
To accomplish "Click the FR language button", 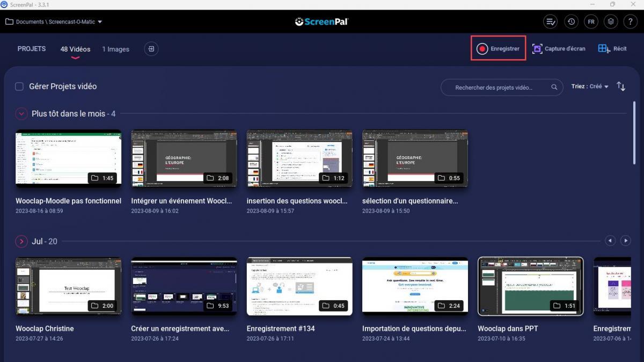I will click(591, 21).
